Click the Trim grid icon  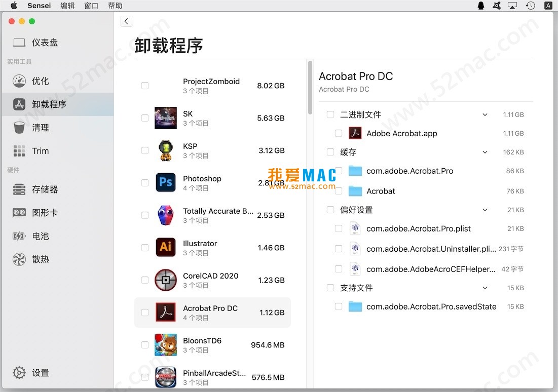pyautogui.click(x=19, y=151)
